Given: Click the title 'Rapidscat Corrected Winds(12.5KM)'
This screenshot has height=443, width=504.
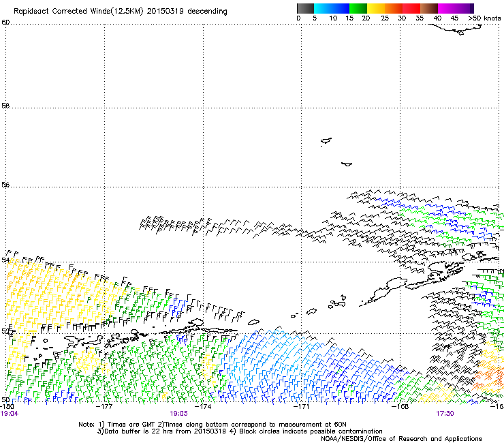Looking at the screenshot, I should tap(78, 12).
